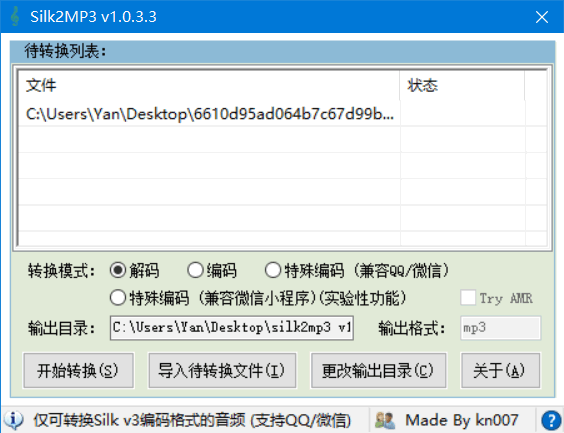564x433 pixels.
Task: Click the info icon in status bar
Action: click(14, 419)
